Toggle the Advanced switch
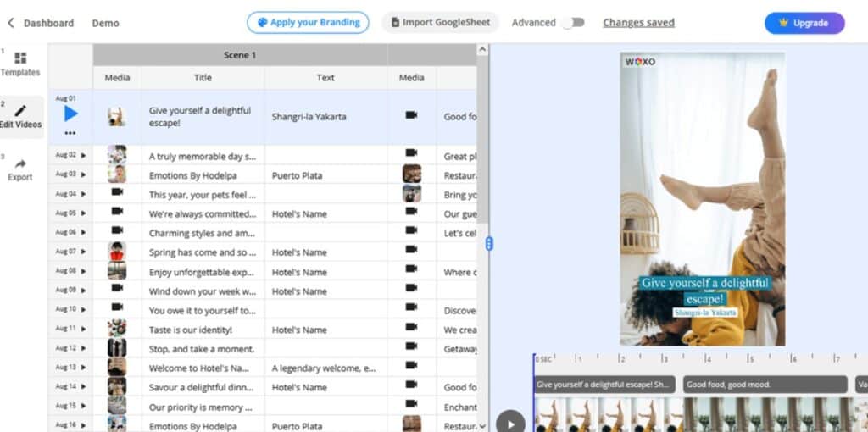 click(x=574, y=23)
